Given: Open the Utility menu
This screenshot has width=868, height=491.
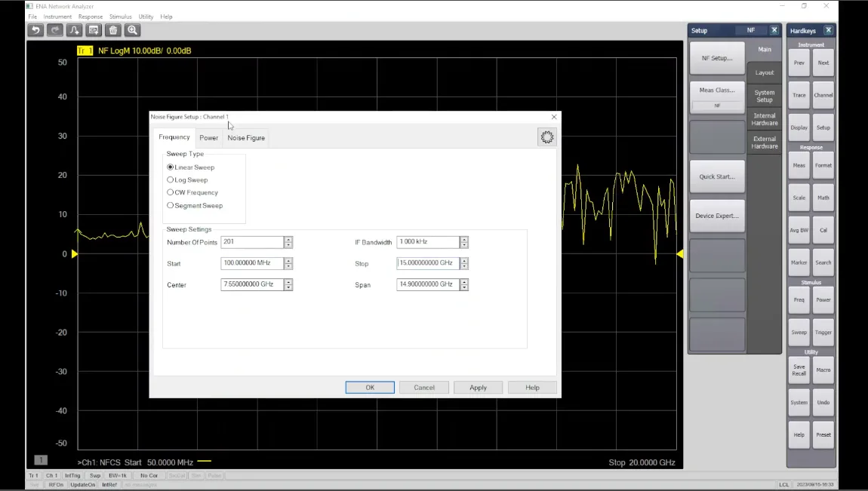Looking at the screenshot, I should [x=146, y=17].
